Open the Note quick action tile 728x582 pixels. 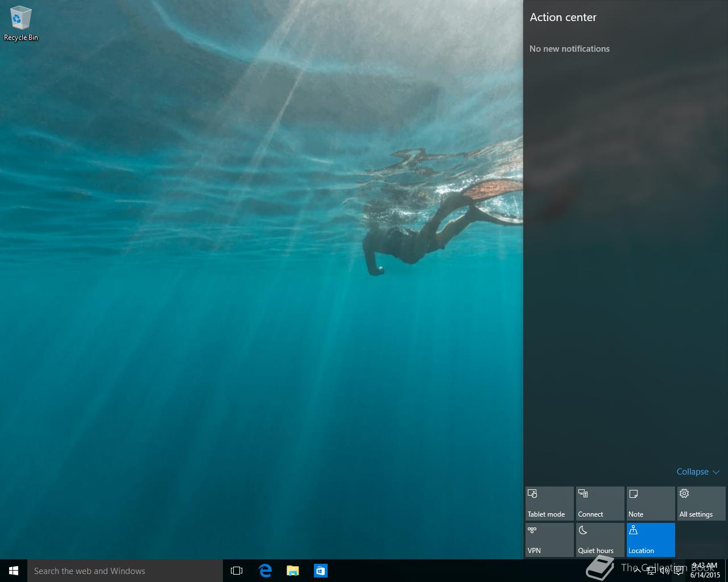point(651,504)
